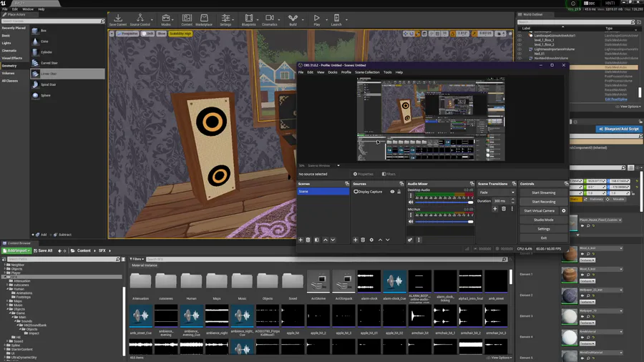Screen dimensions: 644x362
Task: Add a new source in OBS Sources
Action: point(356,240)
